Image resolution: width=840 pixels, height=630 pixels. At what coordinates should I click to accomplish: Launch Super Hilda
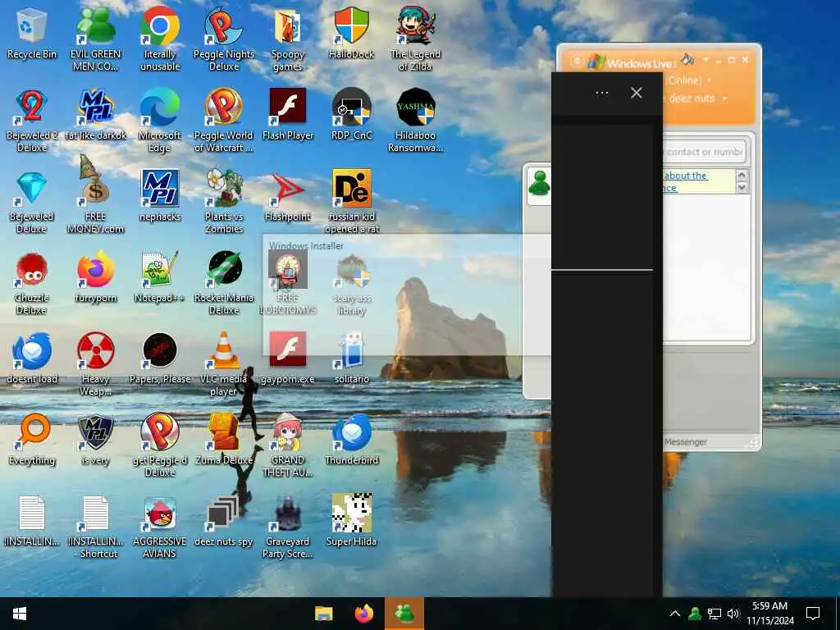click(x=351, y=521)
